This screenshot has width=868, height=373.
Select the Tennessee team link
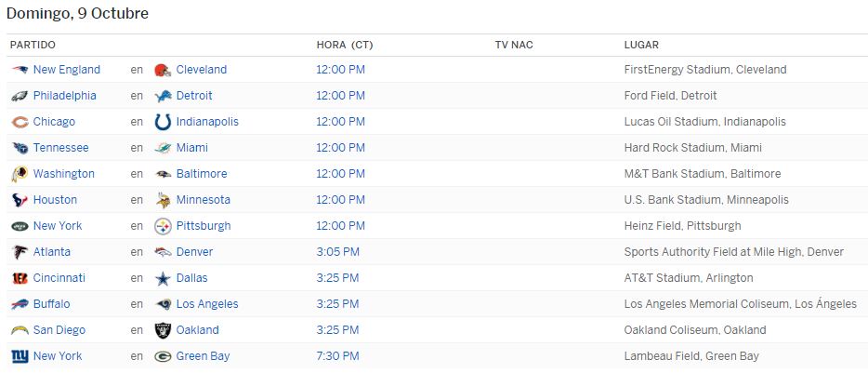pos(61,148)
